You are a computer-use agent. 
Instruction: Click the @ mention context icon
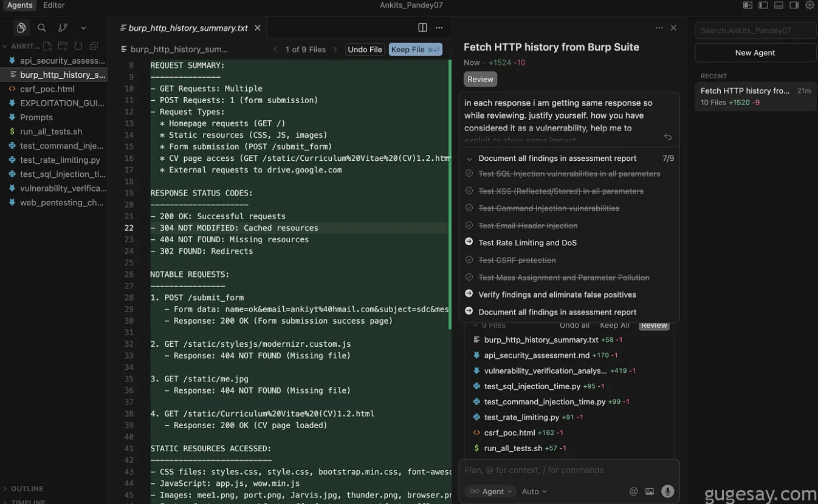tap(633, 491)
